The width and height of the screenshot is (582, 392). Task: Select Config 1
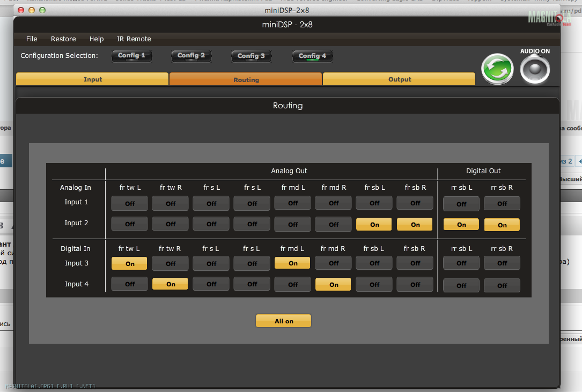click(x=132, y=56)
